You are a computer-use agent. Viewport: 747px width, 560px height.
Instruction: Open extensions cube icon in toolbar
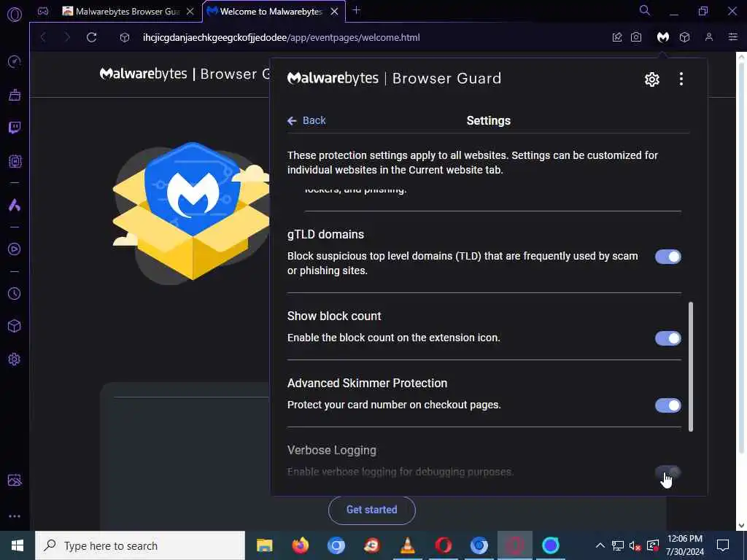click(684, 37)
